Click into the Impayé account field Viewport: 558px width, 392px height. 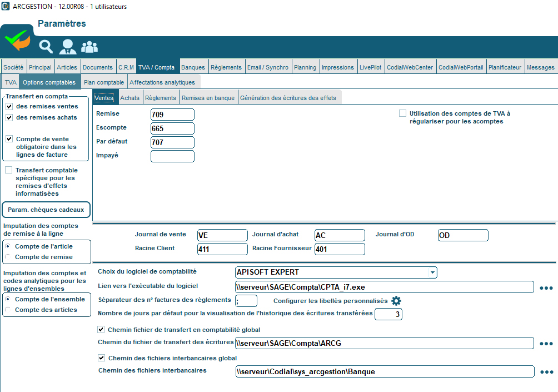172,156
